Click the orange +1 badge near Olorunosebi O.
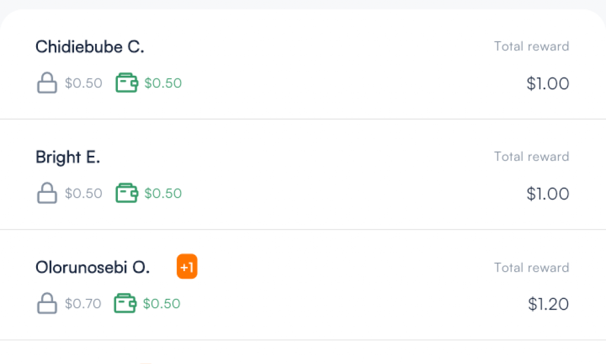The image size is (606, 364). pos(187,266)
